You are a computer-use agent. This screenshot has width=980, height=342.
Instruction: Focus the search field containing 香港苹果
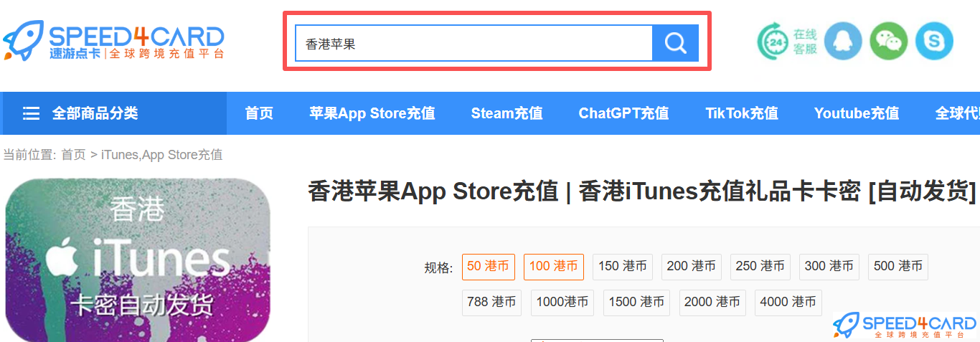coord(473,43)
